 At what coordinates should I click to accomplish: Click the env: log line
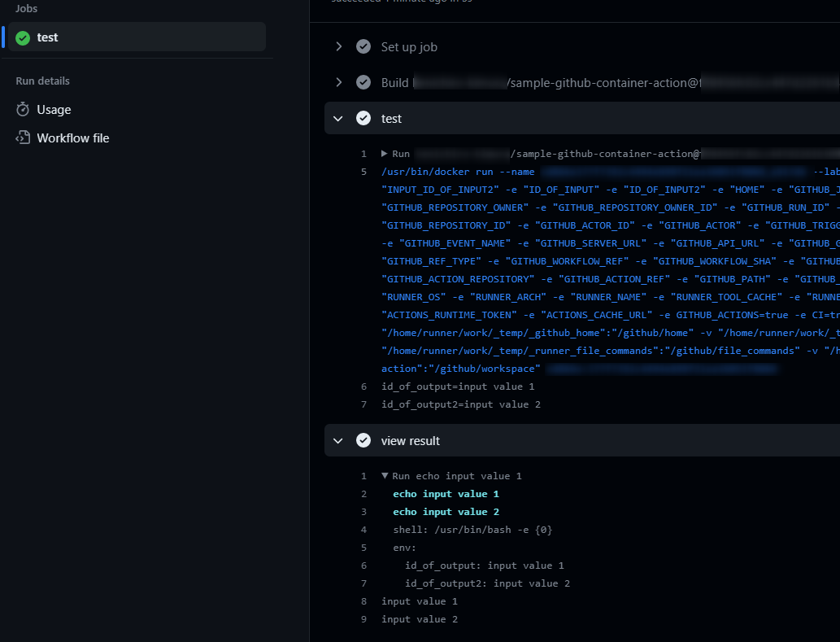[x=404, y=548]
